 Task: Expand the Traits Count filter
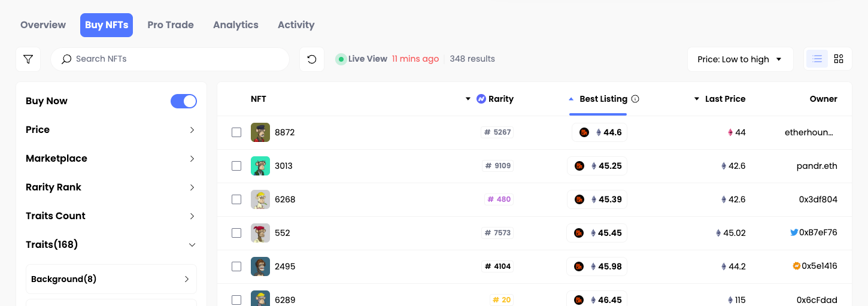[x=111, y=216]
